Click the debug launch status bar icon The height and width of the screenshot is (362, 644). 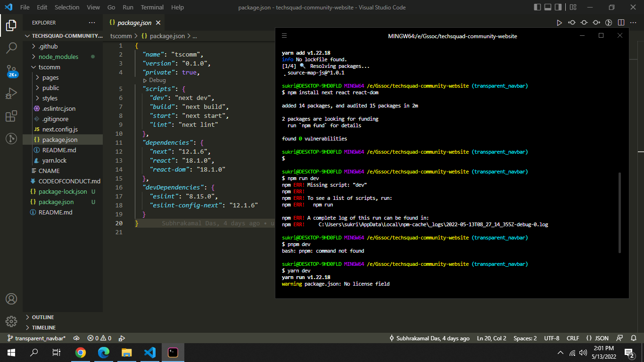pyautogui.click(x=122, y=338)
